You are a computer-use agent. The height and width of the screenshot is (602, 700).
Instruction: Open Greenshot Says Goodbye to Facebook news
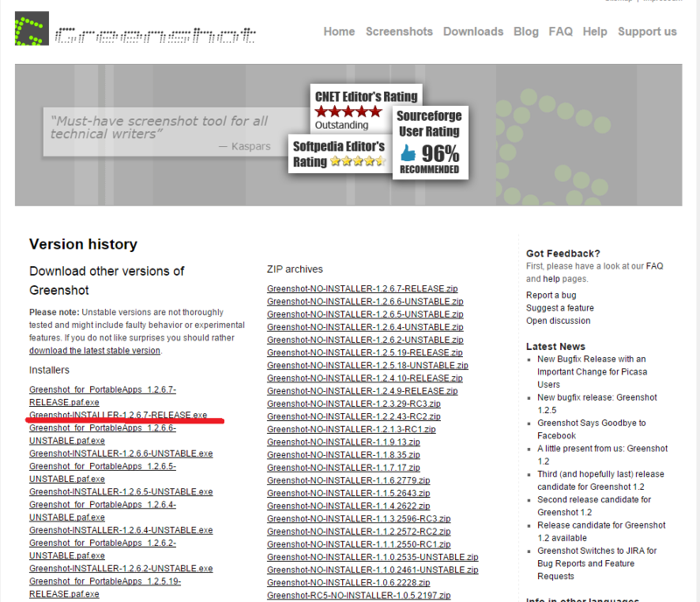pos(591,429)
